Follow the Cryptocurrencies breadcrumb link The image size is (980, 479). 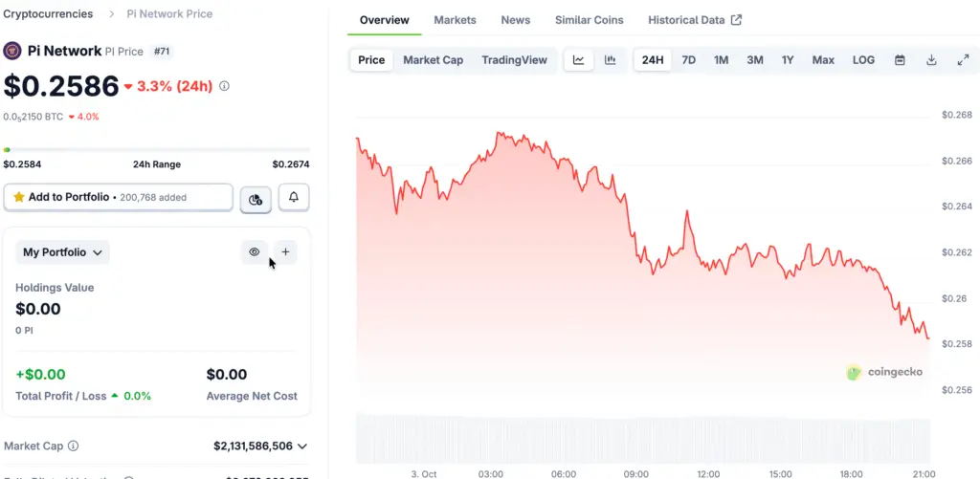tap(49, 14)
